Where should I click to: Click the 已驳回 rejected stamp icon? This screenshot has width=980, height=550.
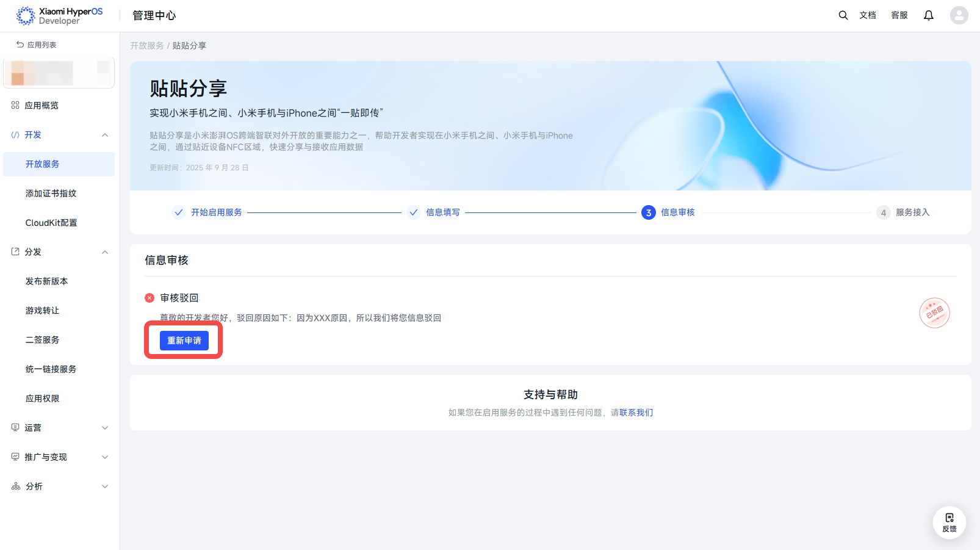pos(935,313)
